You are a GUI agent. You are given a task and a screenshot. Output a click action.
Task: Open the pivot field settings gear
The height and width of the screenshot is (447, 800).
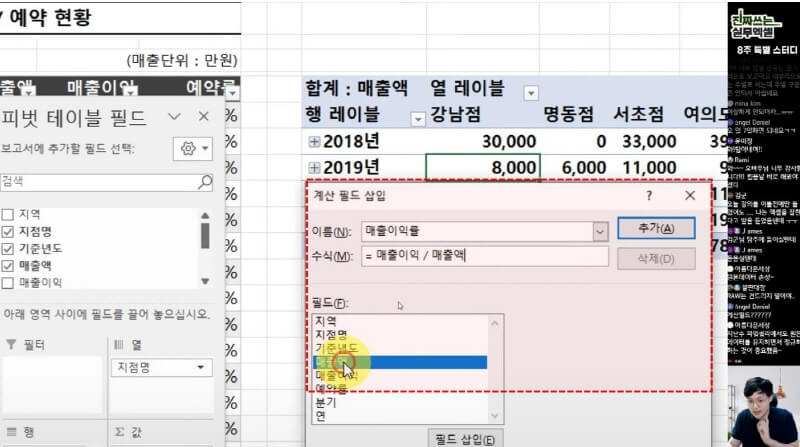tap(193, 148)
